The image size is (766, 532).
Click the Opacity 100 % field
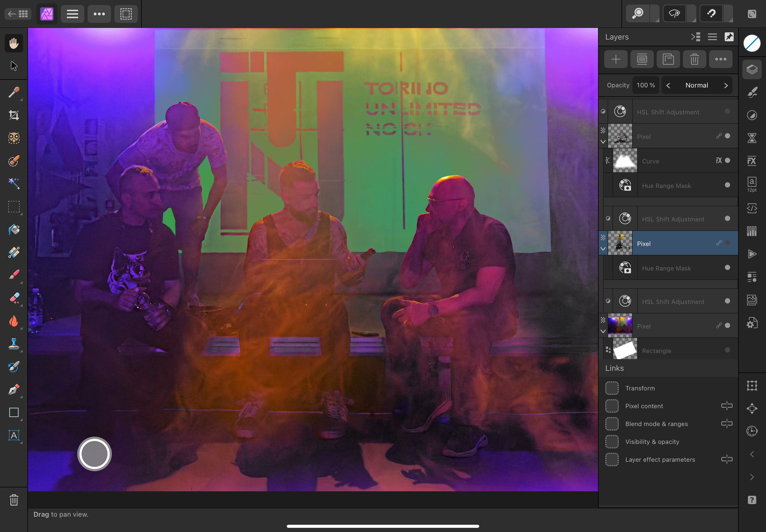click(x=645, y=85)
